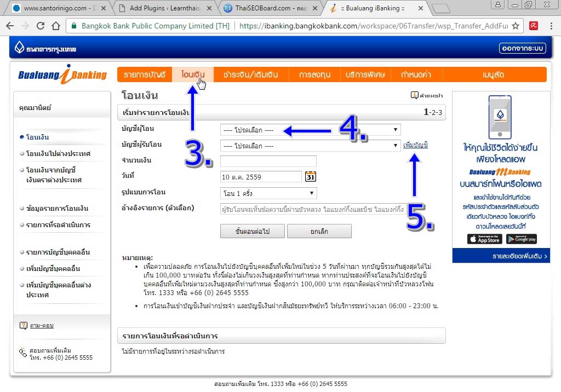561x392 pixels.
Task: Open the บริการพิเศษ menu
Action: [x=365, y=74]
